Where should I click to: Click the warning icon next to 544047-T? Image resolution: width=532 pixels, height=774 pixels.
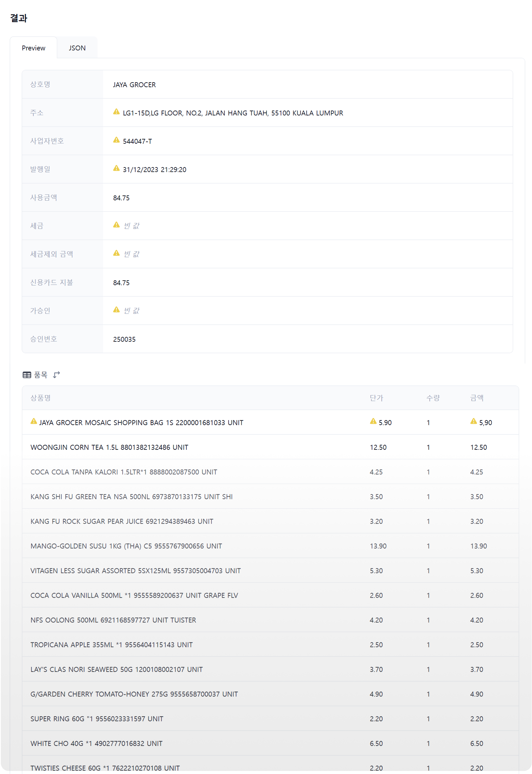click(116, 140)
